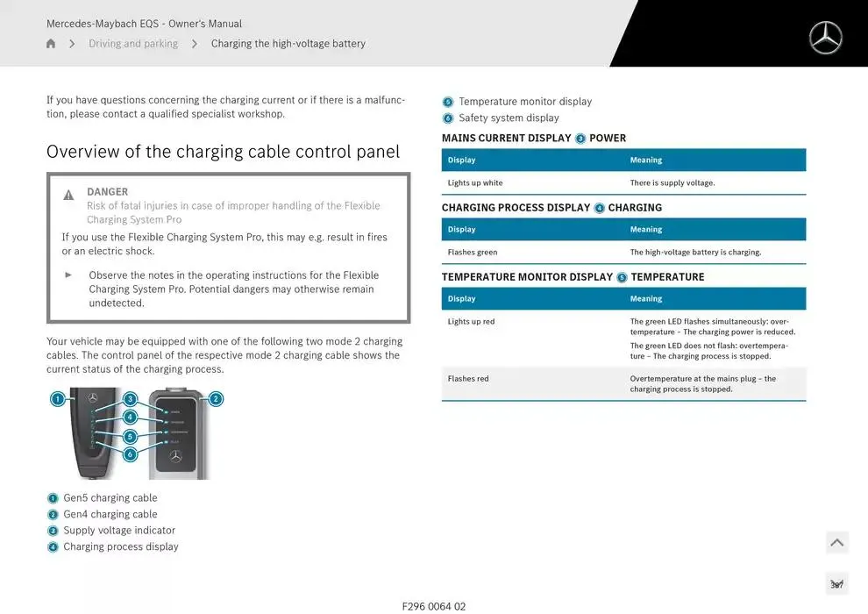The height and width of the screenshot is (614, 868).
Task: Click chevron before Charging the high-voltage battery
Action: (194, 44)
